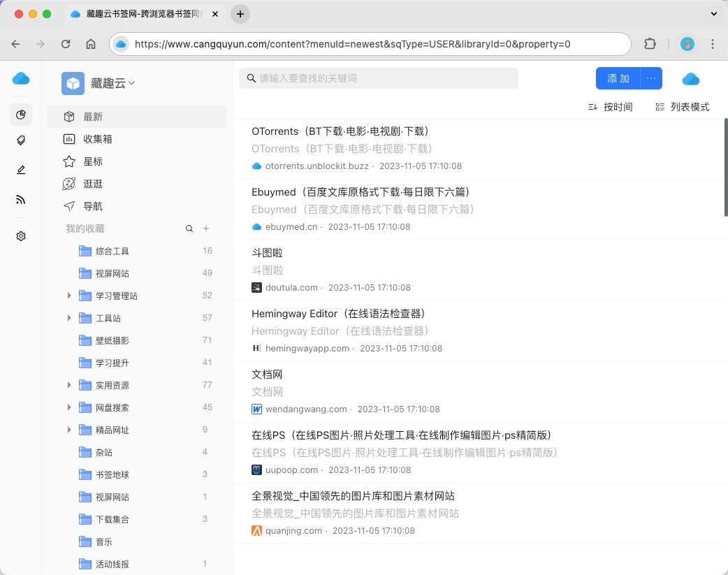Screen dimensions: 728x575
Task: Click the 藏趣云 cube library icon
Action: 73,83
